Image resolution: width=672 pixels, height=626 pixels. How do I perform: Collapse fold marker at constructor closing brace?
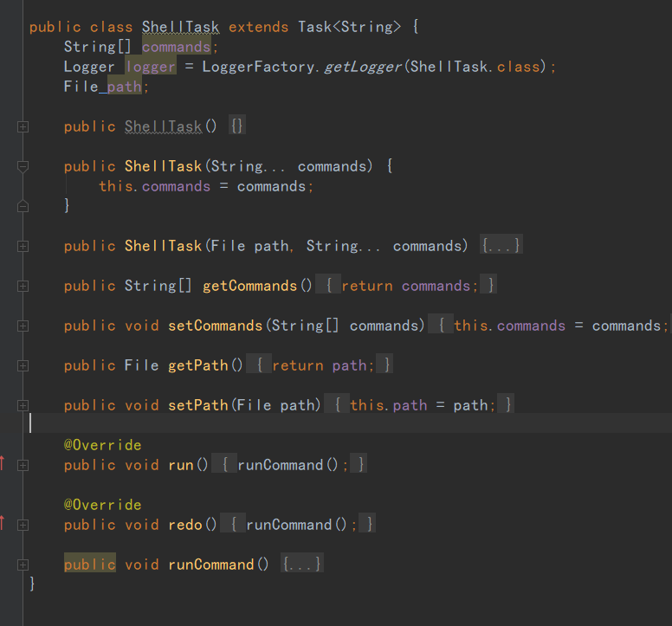23,206
